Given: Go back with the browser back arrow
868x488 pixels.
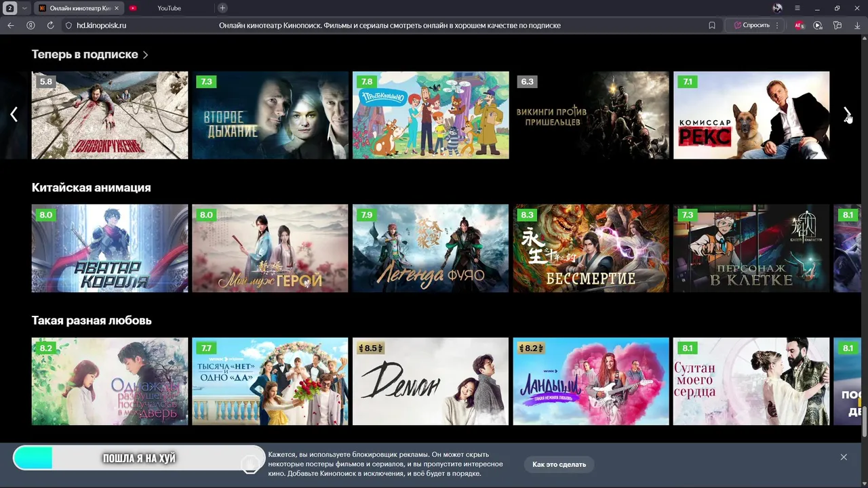Looking at the screenshot, I should [10, 25].
